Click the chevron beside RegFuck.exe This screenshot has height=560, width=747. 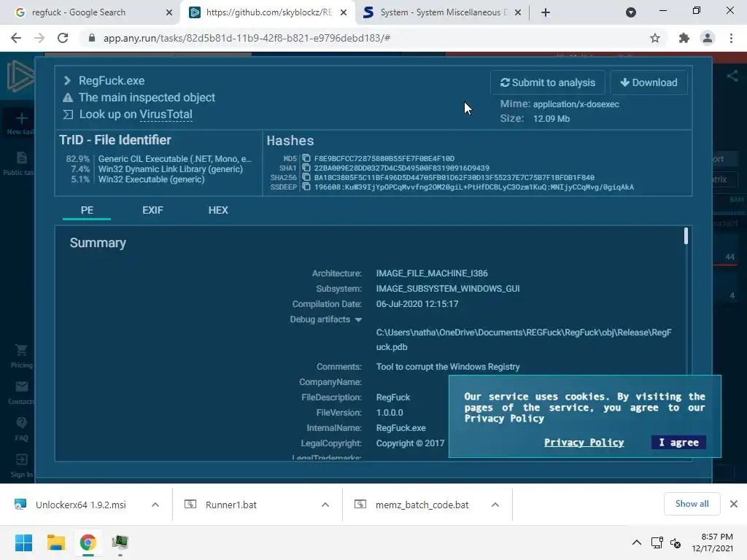(67, 80)
